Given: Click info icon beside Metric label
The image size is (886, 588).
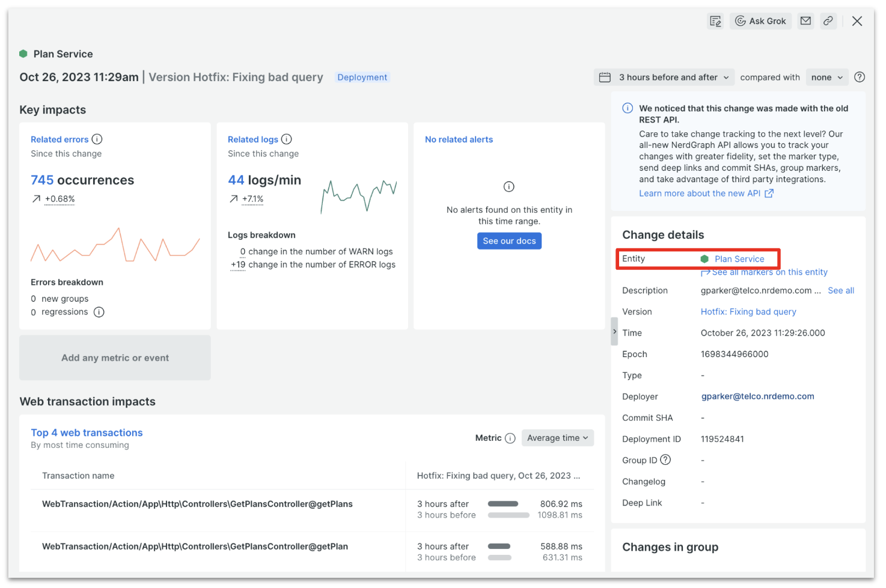Looking at the screenshot, I should click(510, 438).
